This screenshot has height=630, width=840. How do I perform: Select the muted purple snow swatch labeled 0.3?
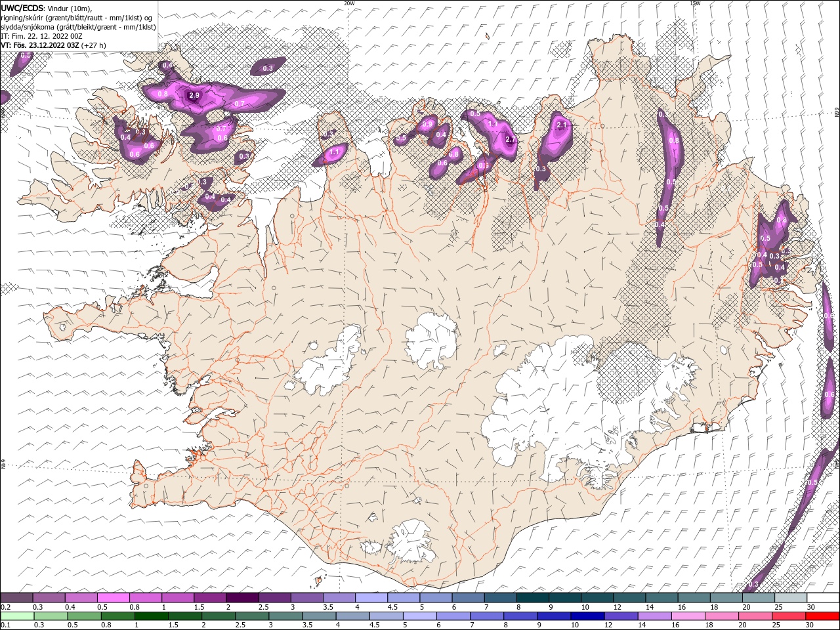pos(50,598)
